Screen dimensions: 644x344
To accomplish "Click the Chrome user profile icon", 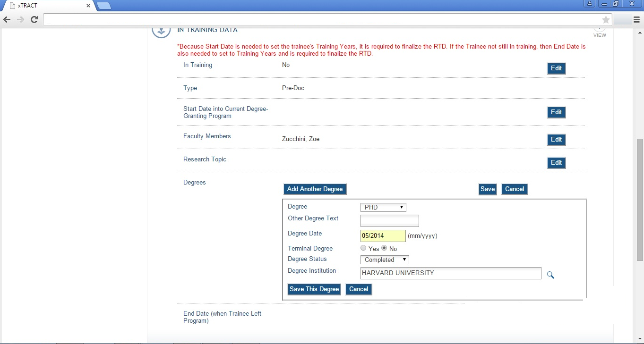I will tap(590, 4).
